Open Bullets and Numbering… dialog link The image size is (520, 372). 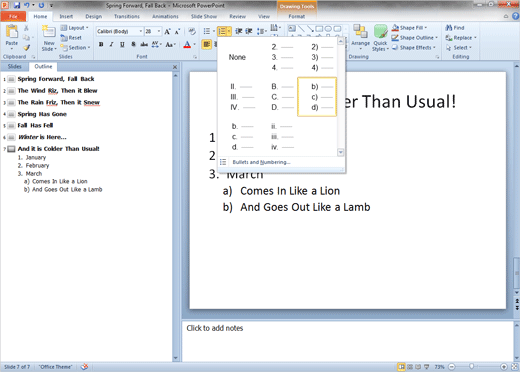click(x=261, y=162)
